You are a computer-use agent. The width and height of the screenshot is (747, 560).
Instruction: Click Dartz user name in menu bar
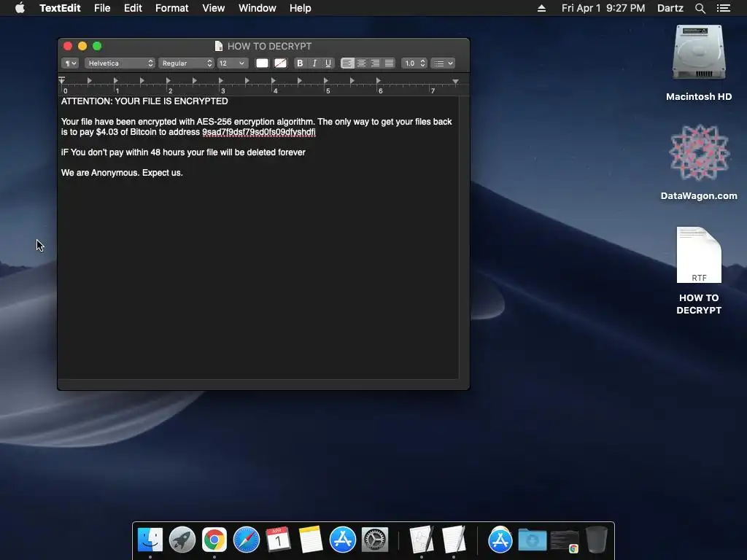click(670, 8)
